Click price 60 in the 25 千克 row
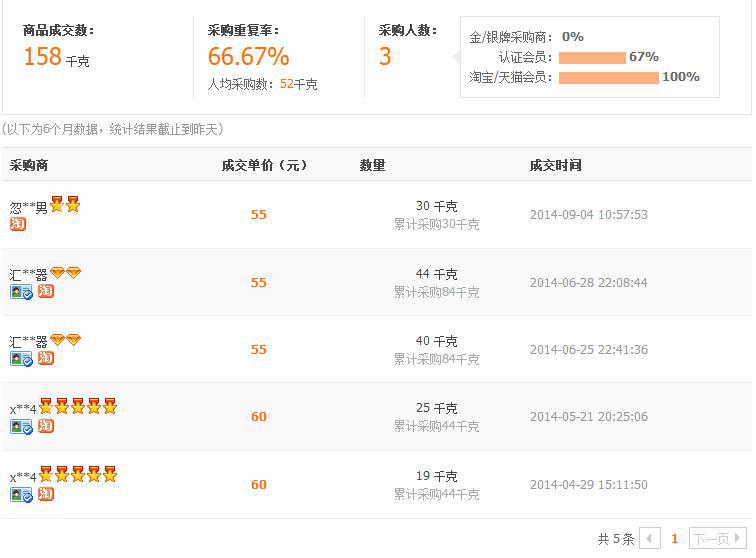The width and height of the screenshot is (756, 558). [258, 416]
